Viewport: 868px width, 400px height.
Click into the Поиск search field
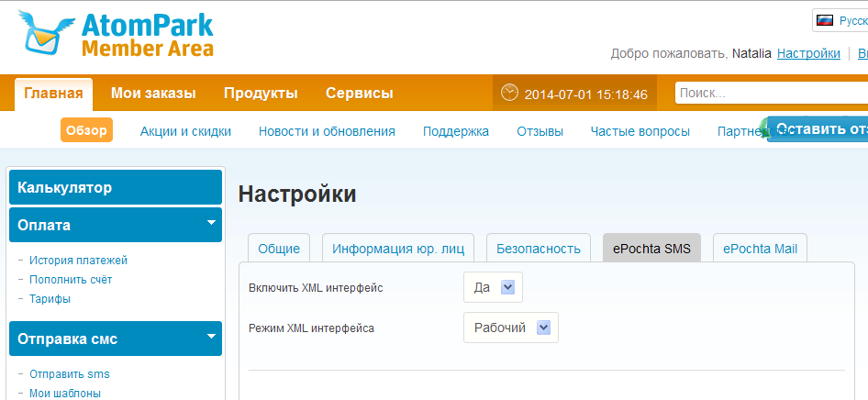pos(771,94)
